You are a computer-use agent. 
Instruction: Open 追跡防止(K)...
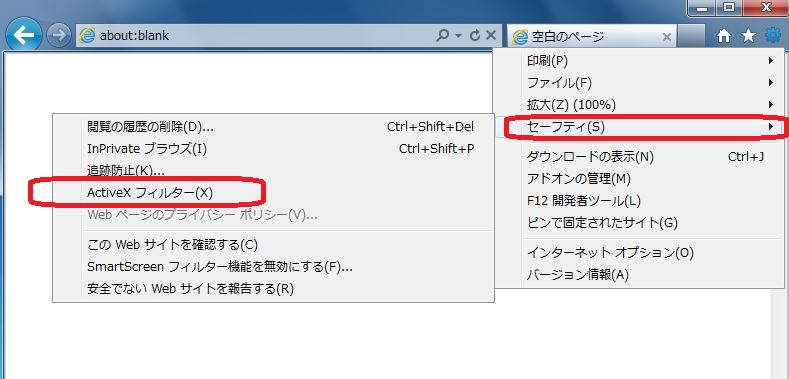pyautogui.click(x=273, y=171)
